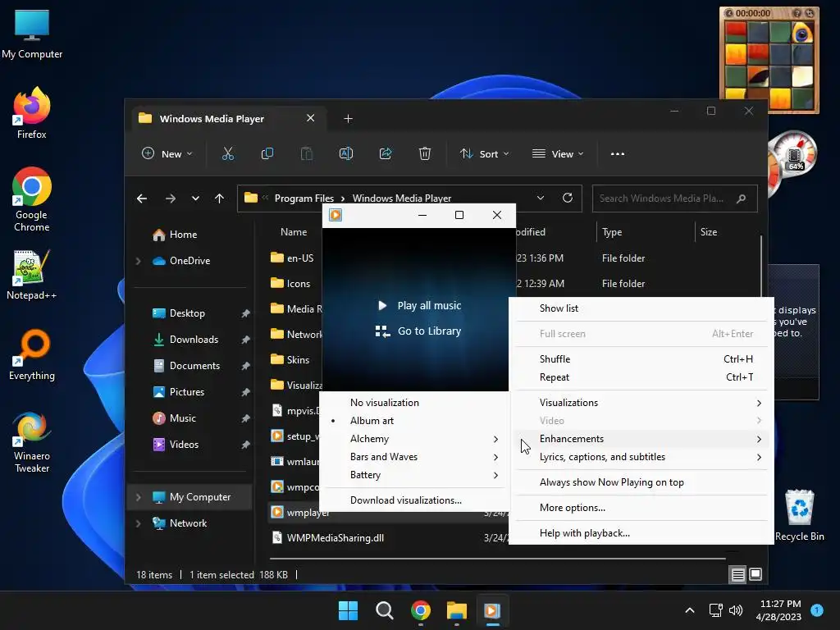Click File Explorer icon in the taskbar
Viewport: 840px width, 630px height.
click(x=457, y=610)
